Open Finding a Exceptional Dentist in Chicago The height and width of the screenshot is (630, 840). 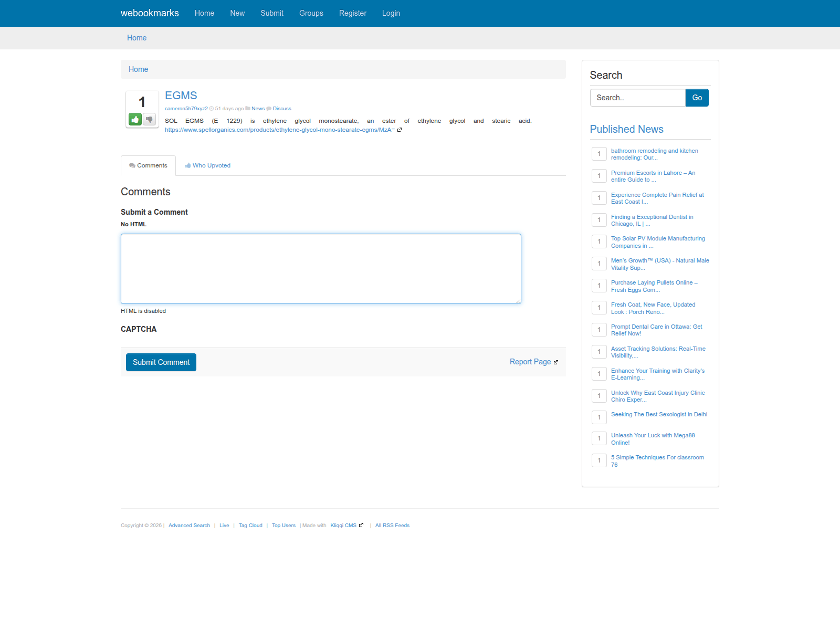652,220
